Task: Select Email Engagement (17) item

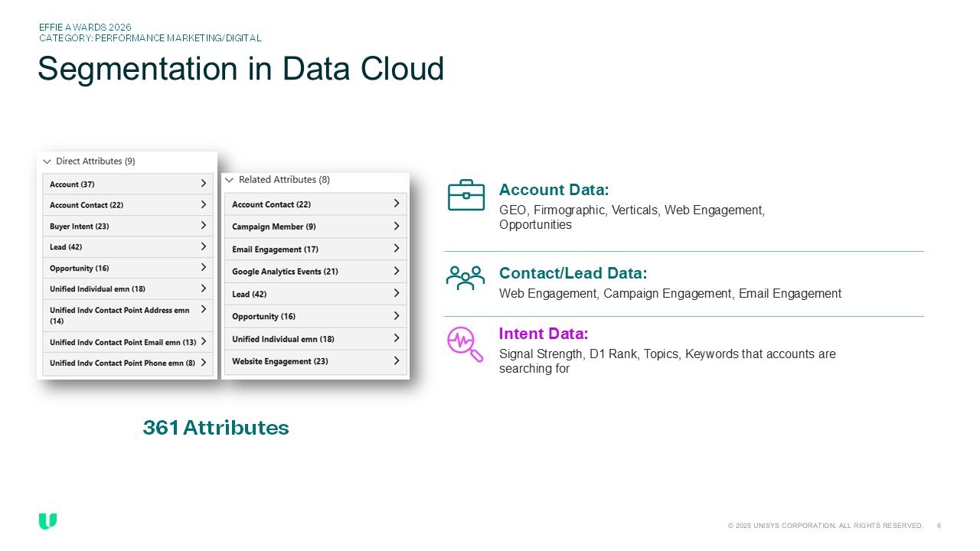Action: pos(315,249)
